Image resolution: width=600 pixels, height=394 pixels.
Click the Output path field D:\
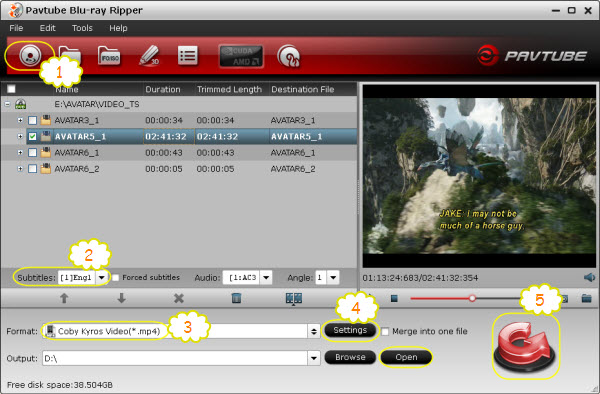pyautogui.click(x=175, y=358)
